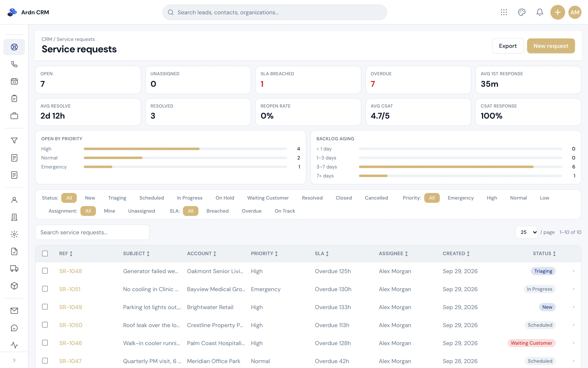Open the phone calls sidebar icon
Screen dimensions: 588x368
[x=14, y=64]
